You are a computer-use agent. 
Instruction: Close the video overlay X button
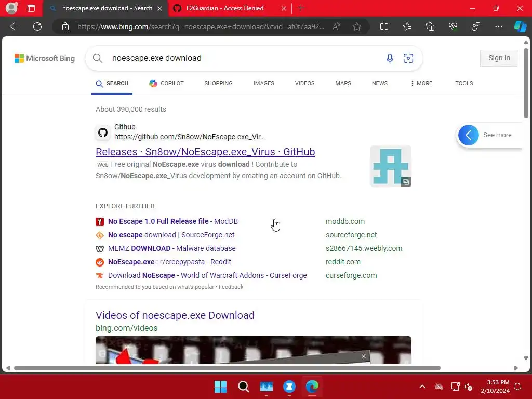point(363,356)
